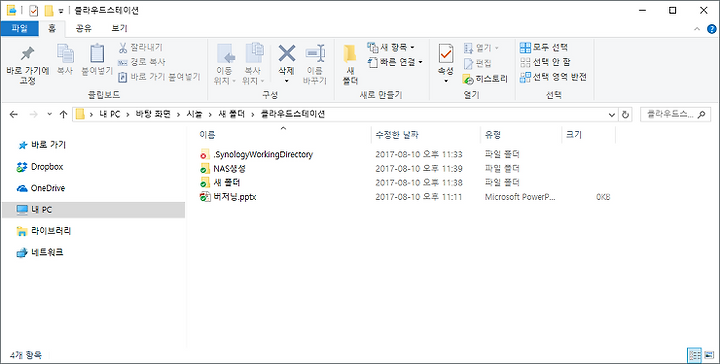Select Network (네트워크) in sidebar

[x=40, y=252]
